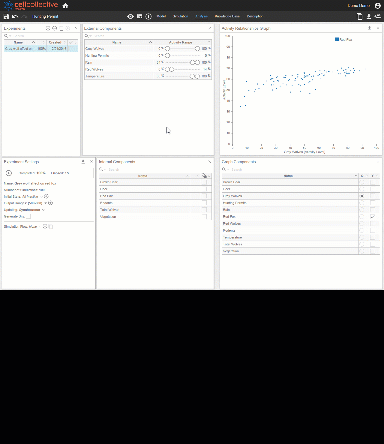Viewport: 384px width, 444px height.
Task: Click the toolbar download icon at top right
Action: pos(369,16)
